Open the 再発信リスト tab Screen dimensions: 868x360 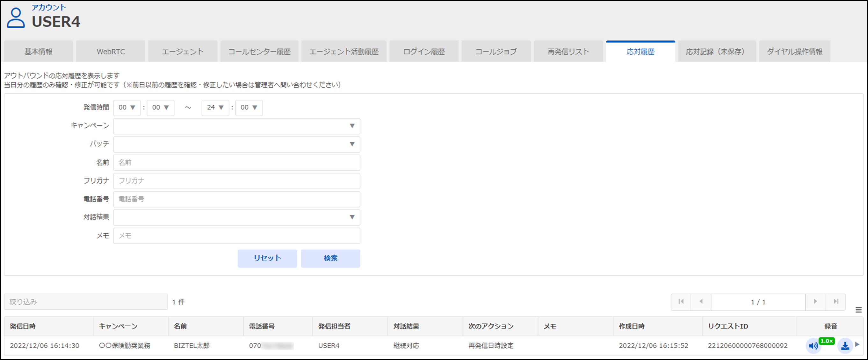click(568, 52)
